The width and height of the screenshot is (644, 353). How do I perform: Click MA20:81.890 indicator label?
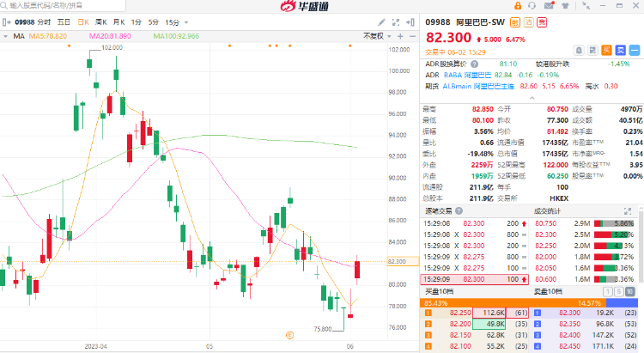pyautogui.click(x=110, y=36)
